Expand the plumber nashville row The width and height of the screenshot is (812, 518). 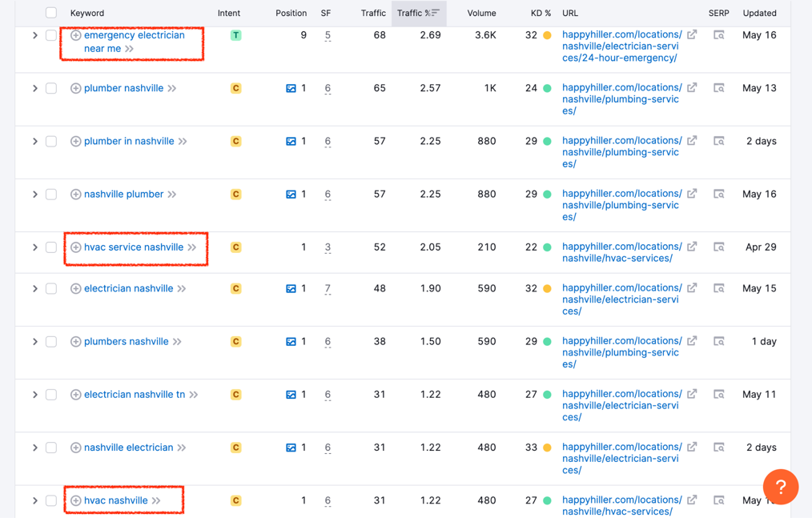click(x=34, y=89)
